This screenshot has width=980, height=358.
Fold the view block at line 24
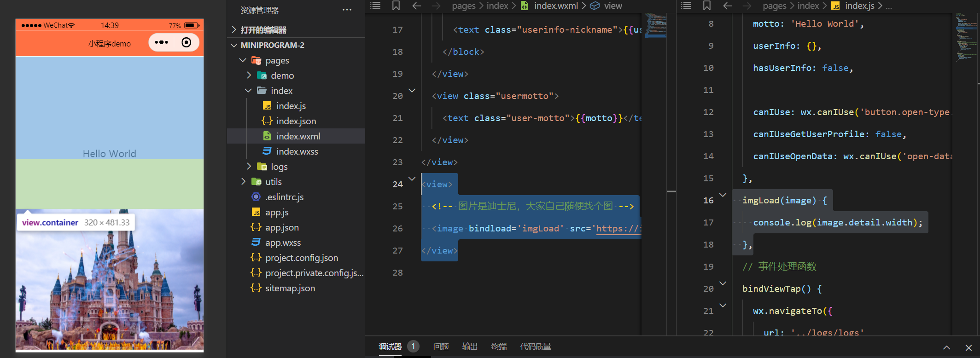[412, 179]
